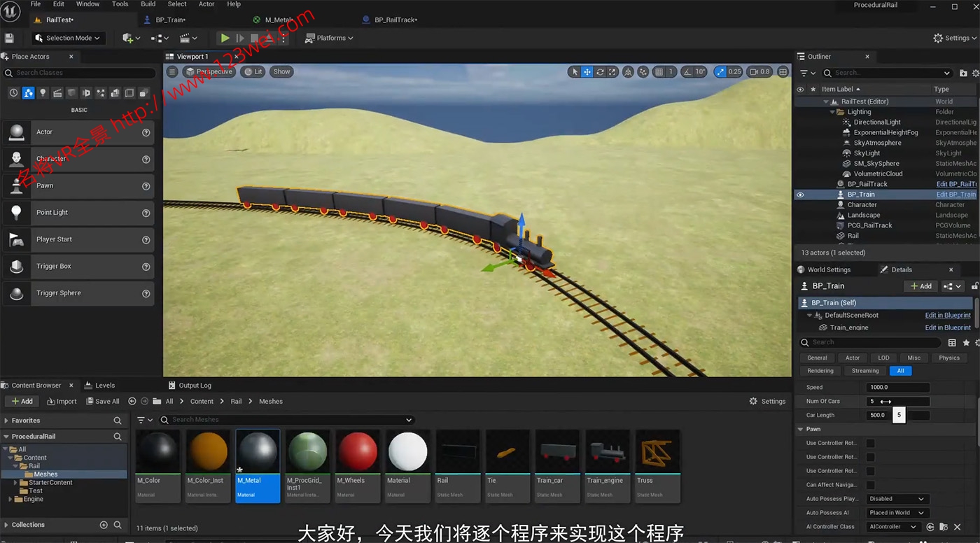Toggle visibility eye for BP_Train
Image resolution: width=980 pixels, height=543 pixels.
click(800, 195)
